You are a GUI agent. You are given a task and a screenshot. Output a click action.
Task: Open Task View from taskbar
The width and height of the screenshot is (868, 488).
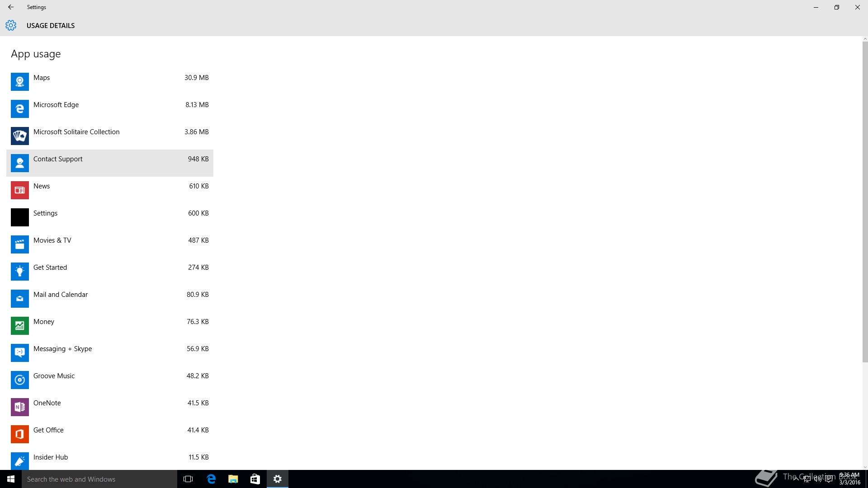click(x=188, y=479)
